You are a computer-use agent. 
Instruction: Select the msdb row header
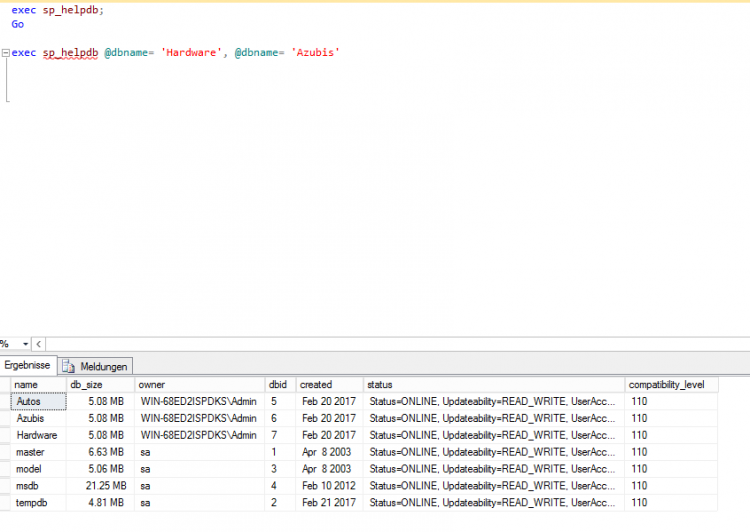click(5, 486)
